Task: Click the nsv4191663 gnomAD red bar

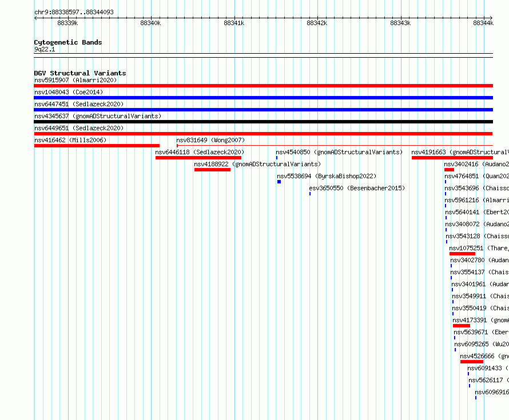Action: [452, 158]
